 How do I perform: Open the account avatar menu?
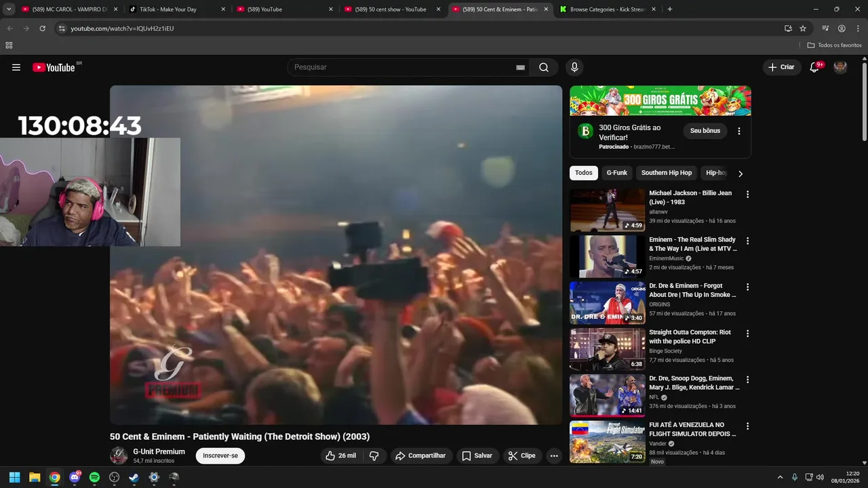pos(840,67)
